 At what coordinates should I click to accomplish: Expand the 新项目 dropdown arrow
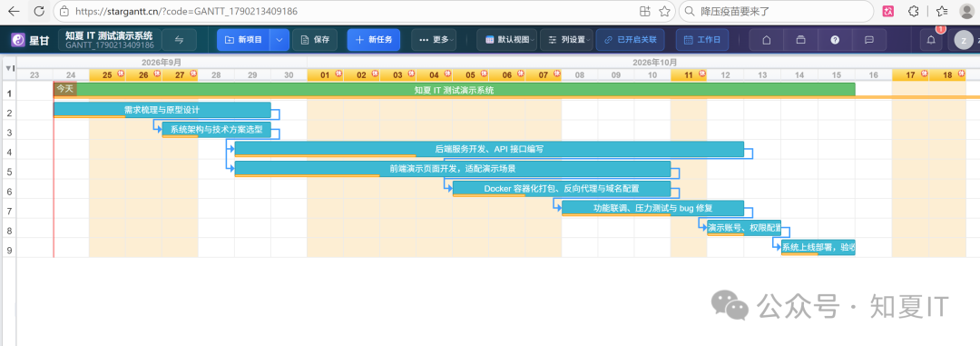tap(279, 40)
